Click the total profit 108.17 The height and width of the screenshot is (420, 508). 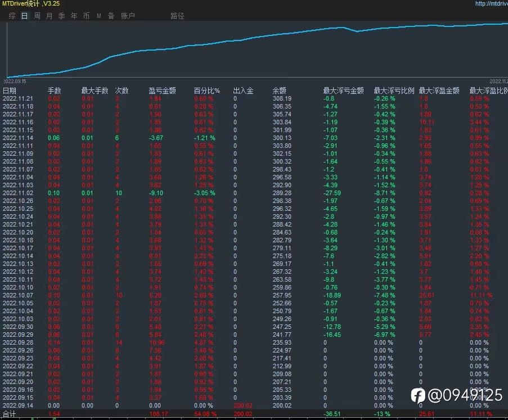click(x=159, y=414)
